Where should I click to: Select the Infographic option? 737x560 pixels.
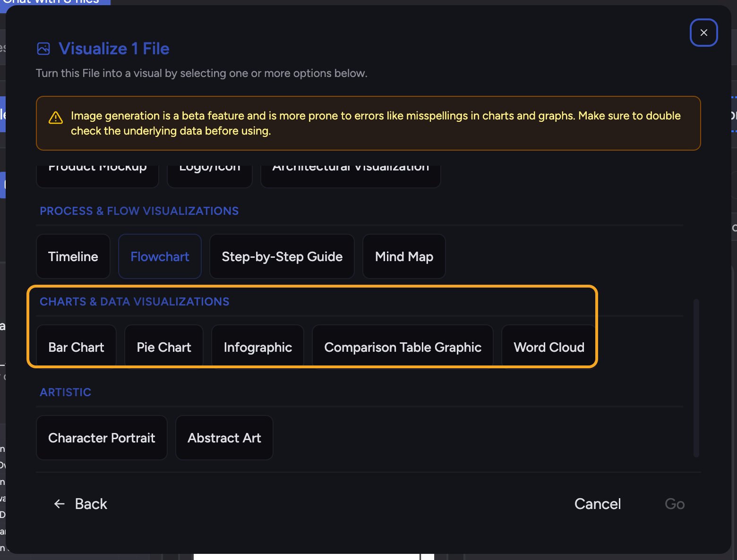(x=258, y=346)
